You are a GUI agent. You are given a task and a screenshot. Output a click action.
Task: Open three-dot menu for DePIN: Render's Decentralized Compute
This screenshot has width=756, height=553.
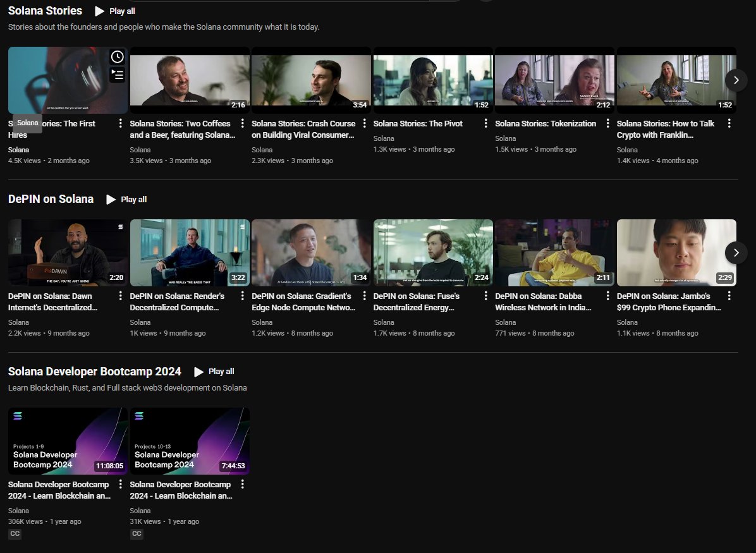pos(243,296)
